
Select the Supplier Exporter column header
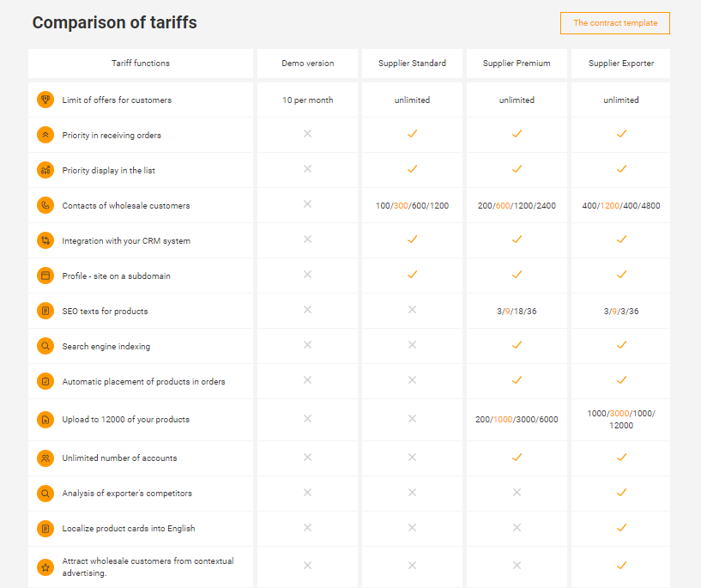621,64
